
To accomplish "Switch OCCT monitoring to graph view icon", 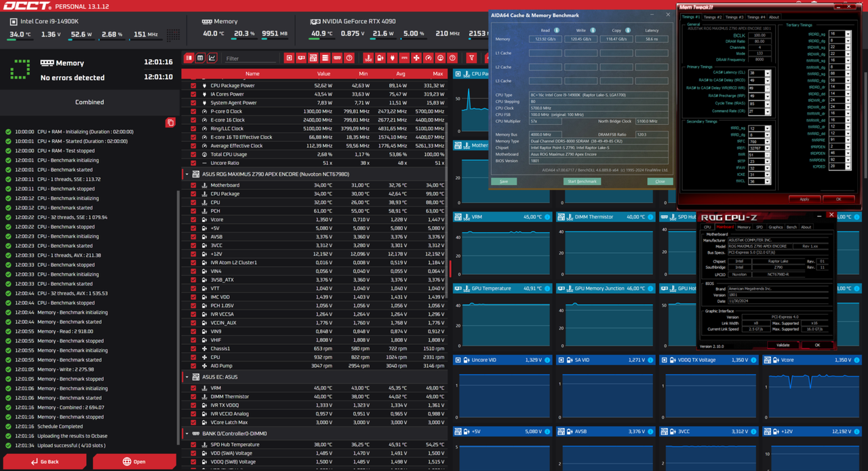I will (212, 58).
